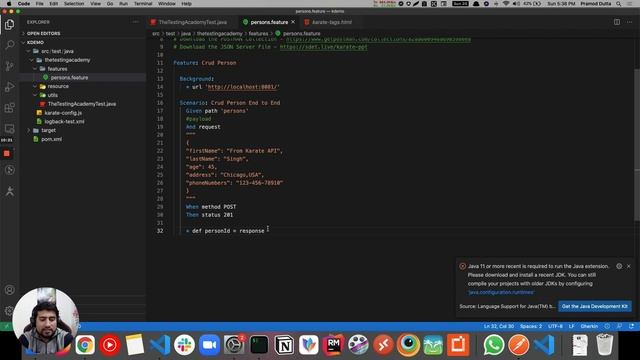The width and height of the screenshot is (640, 360).
Task: Open the Extensions view
Action: coord(9,108)
